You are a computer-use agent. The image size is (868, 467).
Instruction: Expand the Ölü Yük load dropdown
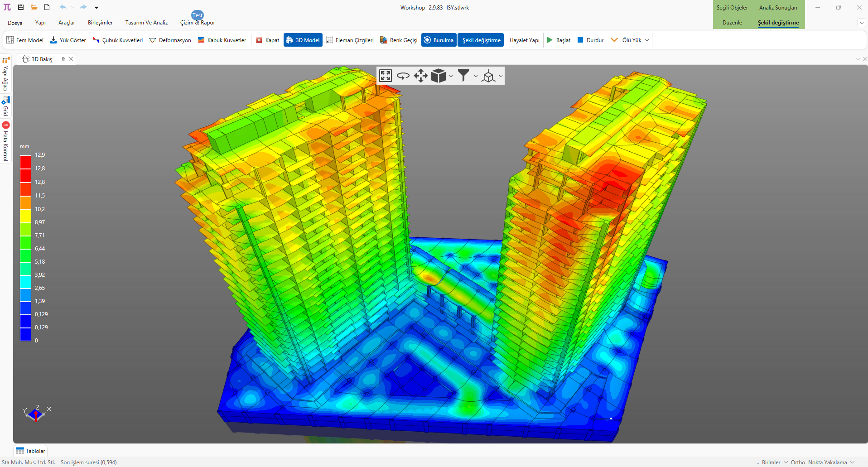[647, 40]
